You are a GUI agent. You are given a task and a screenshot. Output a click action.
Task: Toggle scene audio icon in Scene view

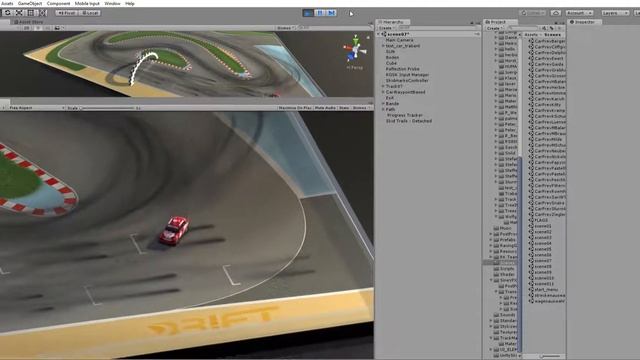point(47,28)
